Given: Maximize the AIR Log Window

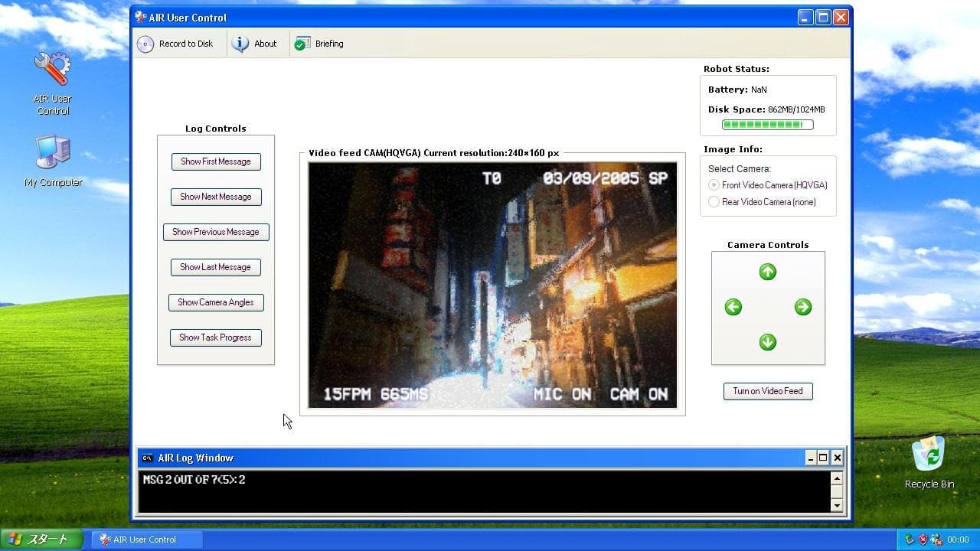Looking at the screenshot, I should [x=823, y=458].
